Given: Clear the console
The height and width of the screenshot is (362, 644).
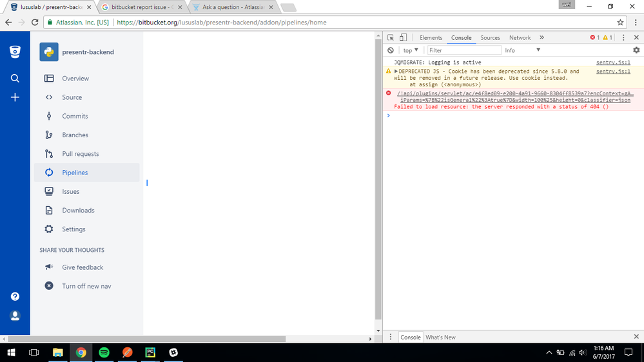Looking at the screenshot, I should pyautogui.click(x=391, y=50).
